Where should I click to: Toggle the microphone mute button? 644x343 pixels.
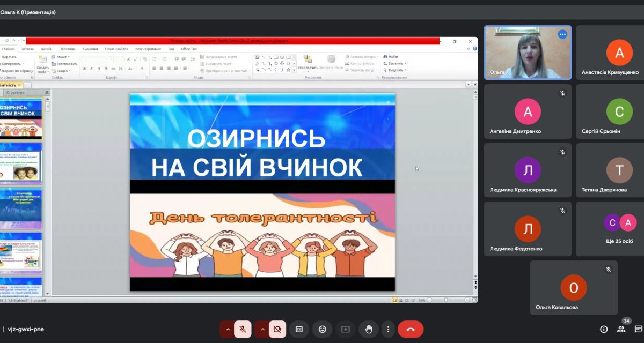click(243, 329)
